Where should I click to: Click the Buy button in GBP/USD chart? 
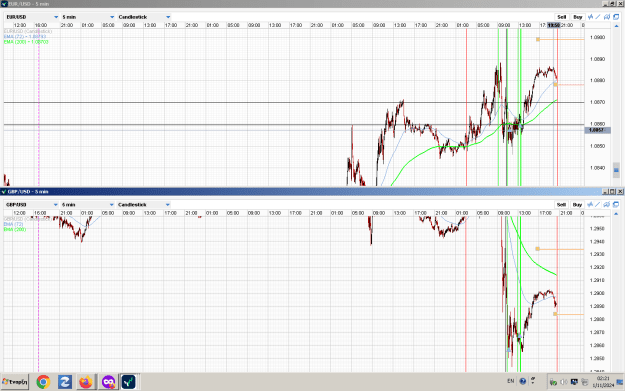578,204
